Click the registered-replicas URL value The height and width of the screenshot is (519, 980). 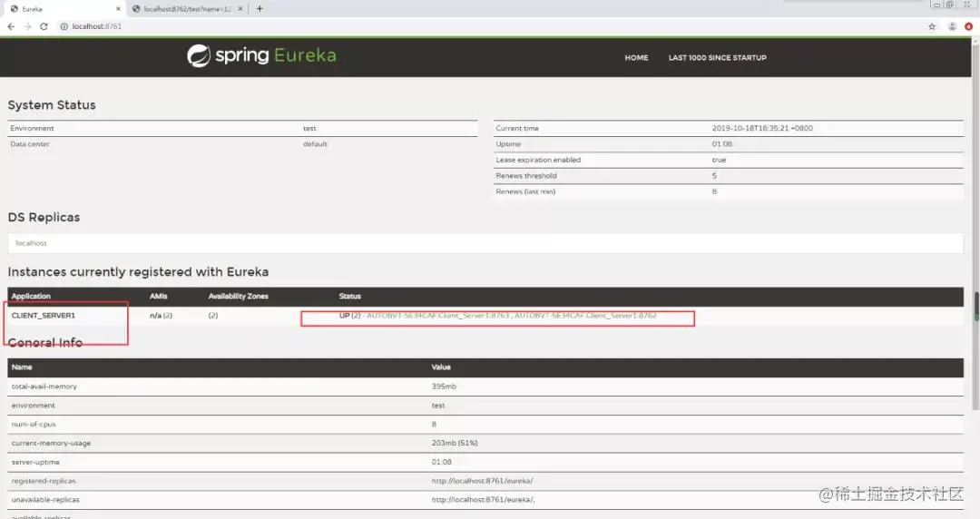[x=482, y=481]
